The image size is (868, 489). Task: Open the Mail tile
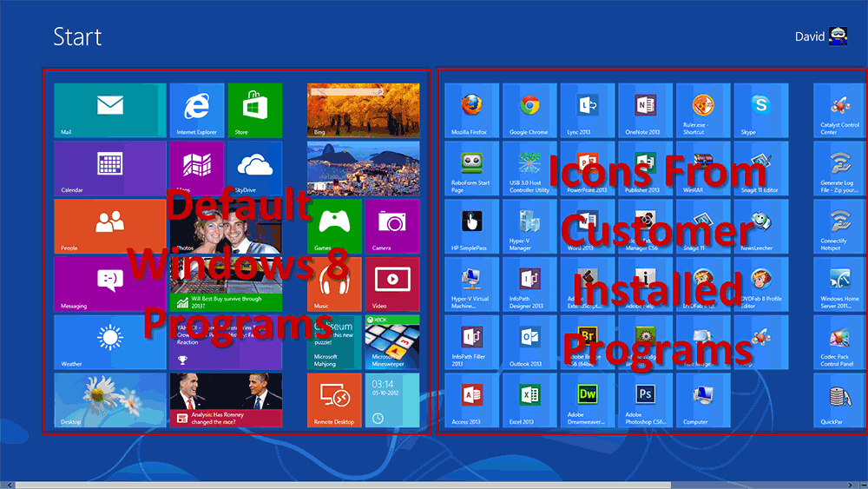click(110, 110)
